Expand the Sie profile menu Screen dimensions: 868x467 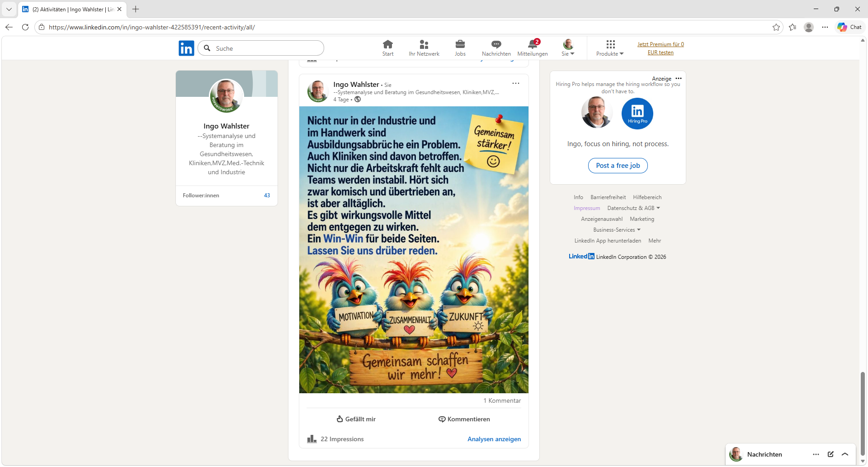pyautogui.click(x=568, y=48)
